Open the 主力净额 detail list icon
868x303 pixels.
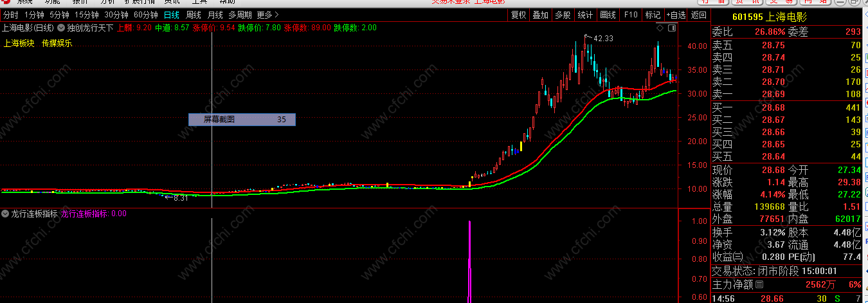click(x=759, y=284)
